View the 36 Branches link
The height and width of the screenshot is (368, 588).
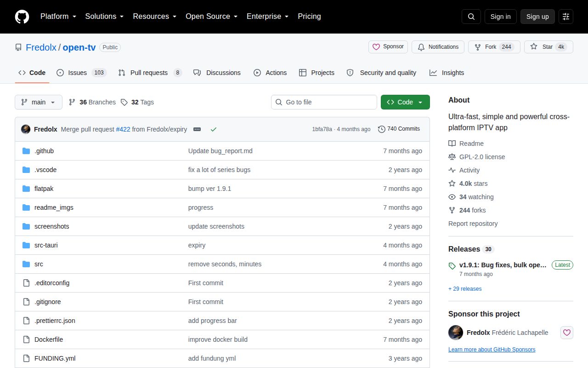pos(92,102)
